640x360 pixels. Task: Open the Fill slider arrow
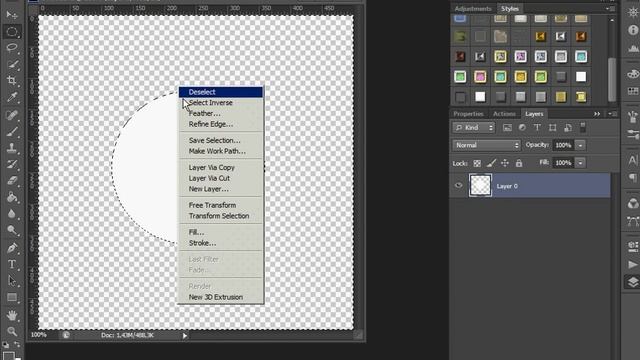[580, 163]
